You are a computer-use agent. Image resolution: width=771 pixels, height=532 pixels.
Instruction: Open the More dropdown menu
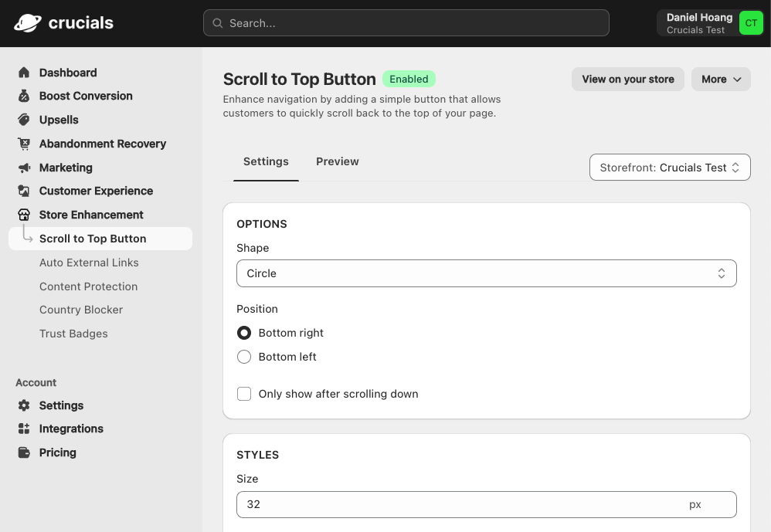[721, 79]
